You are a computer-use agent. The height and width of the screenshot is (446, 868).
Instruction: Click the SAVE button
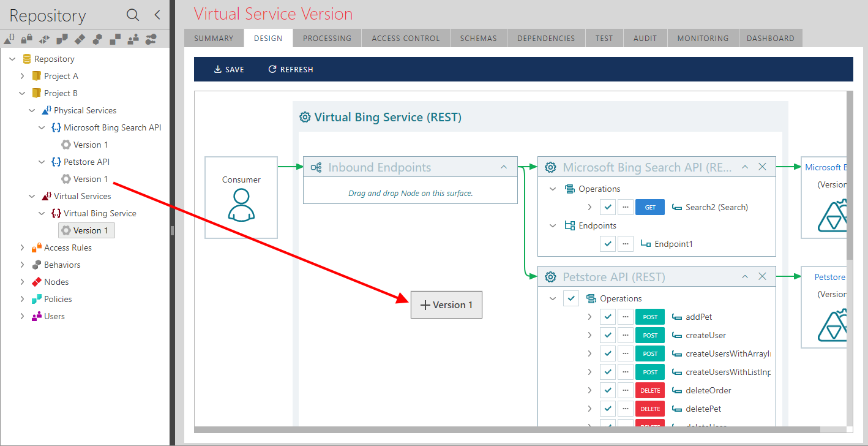click(229, 69)
